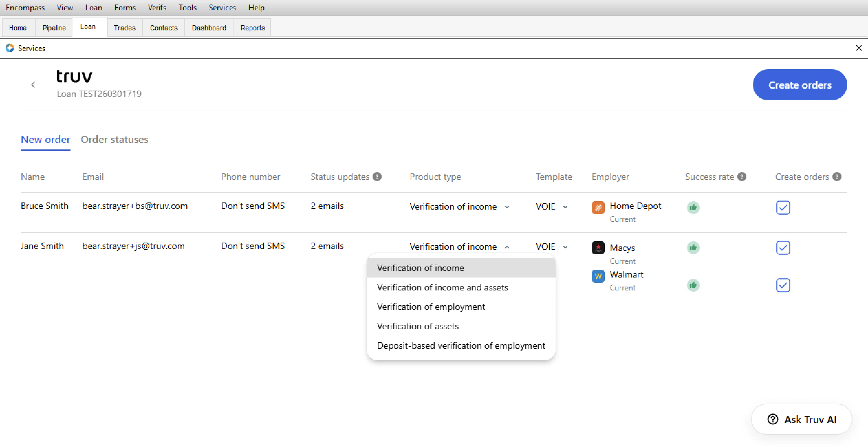Select Verification of employment from the dropdown
The height and width of the screenshot is (447, 868).
click(431, 306)
